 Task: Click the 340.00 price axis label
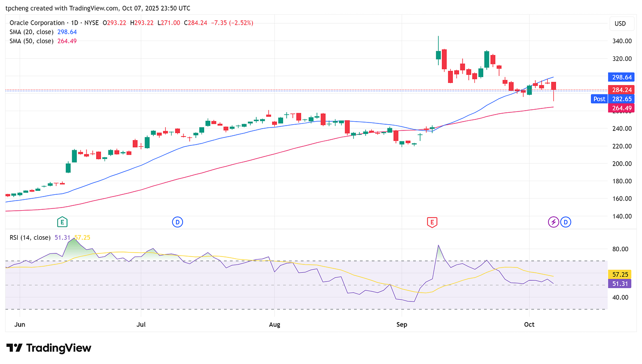coord(621,41)
